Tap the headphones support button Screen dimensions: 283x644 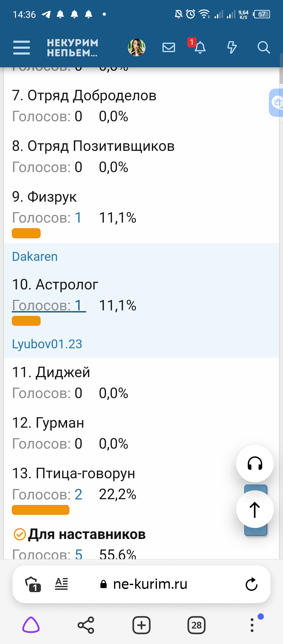click(255, 463)
